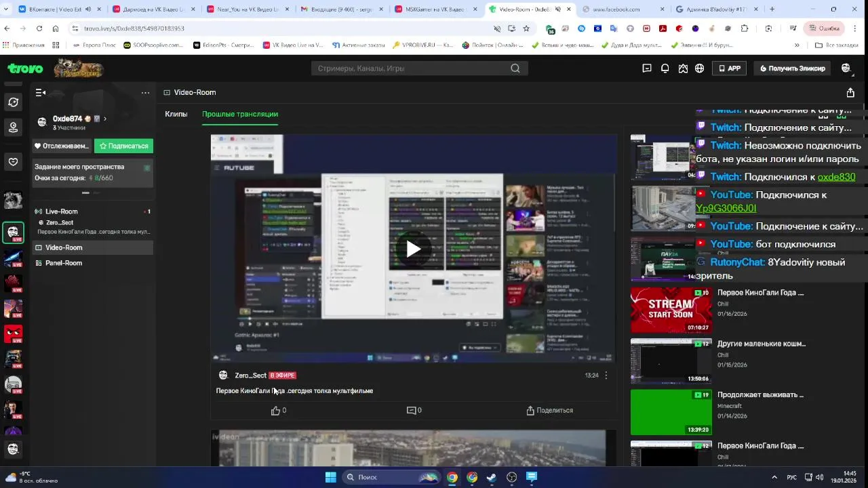
Task: Open the user avatar menu at top right
Action: click(846, 68)
